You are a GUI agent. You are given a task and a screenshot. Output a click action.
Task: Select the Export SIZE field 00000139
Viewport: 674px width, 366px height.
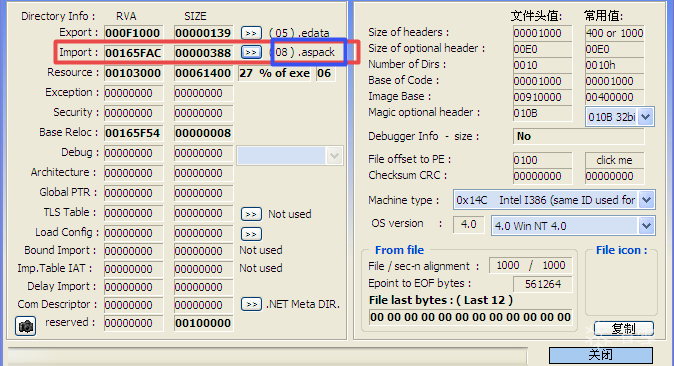(x=203, y=33)
